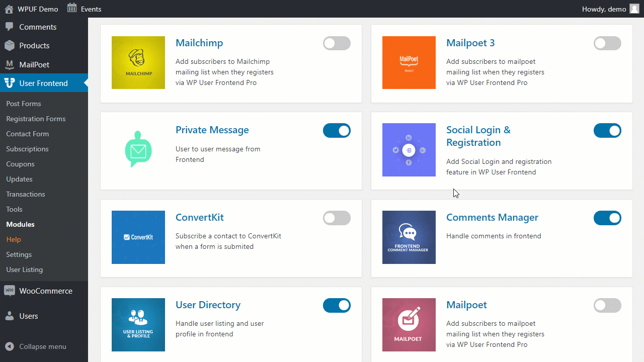
Task: Turn off the Comments Manager toggle
Action: (x=607, y=218)
